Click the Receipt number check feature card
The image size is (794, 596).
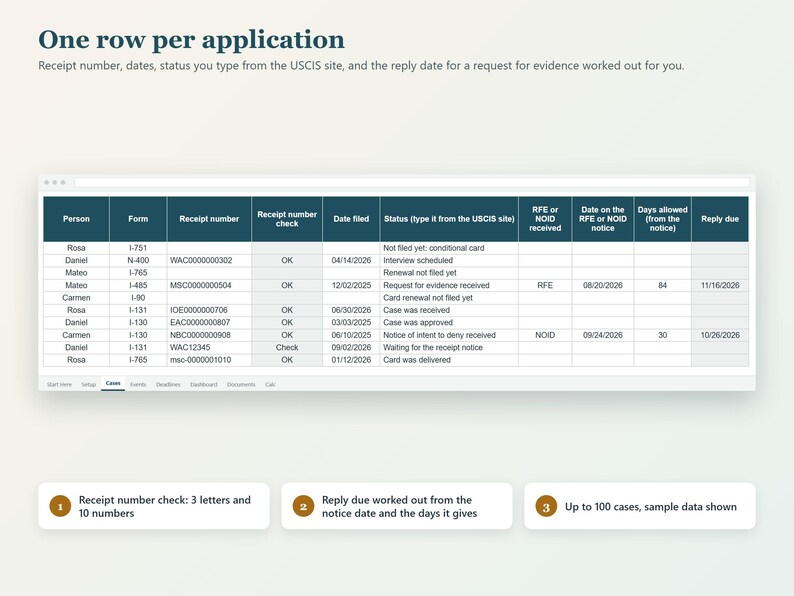(x=154, y=506)
